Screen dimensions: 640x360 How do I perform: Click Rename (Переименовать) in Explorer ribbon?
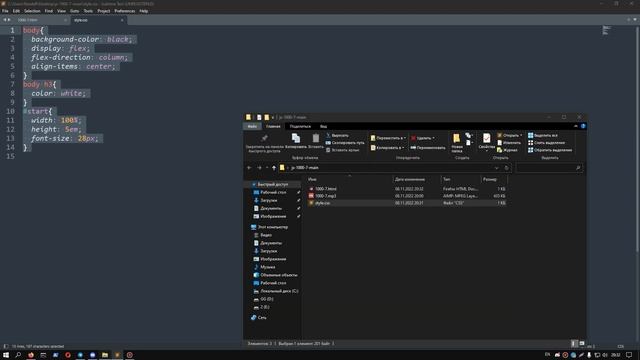click(x=428, y=148)
